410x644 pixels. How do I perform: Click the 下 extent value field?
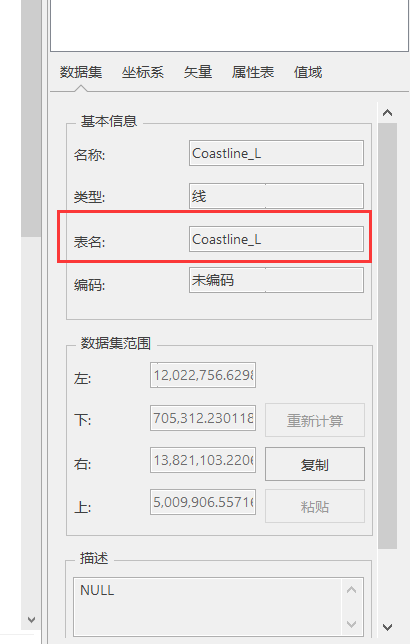pos(203,418)
